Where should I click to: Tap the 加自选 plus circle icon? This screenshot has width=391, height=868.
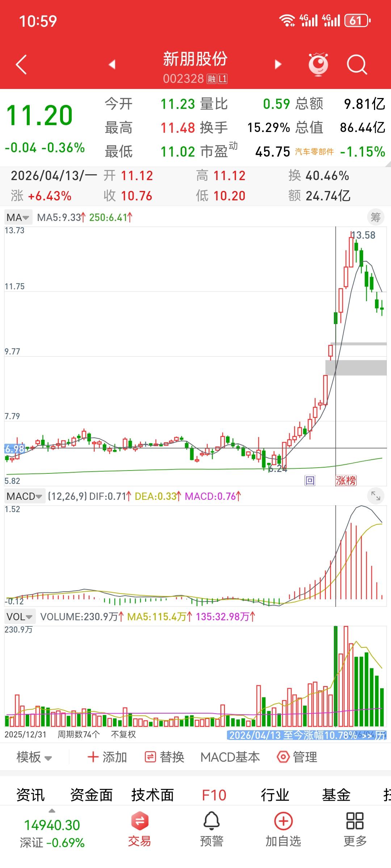click(x=283, y=821)
